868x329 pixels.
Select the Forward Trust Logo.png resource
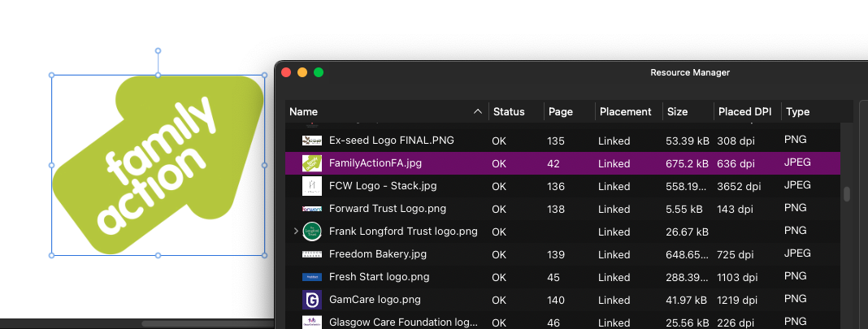(x=562, y=209)
